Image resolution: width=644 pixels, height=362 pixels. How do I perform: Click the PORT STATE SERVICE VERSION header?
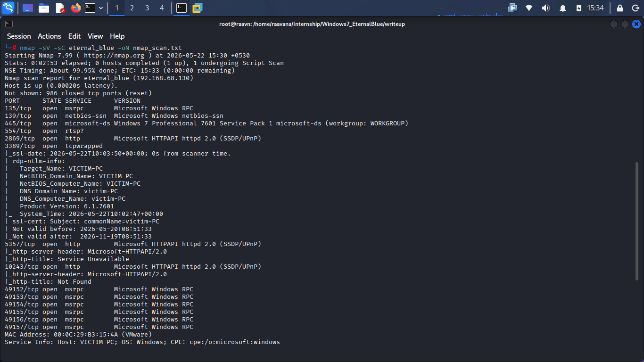[73, 101]
